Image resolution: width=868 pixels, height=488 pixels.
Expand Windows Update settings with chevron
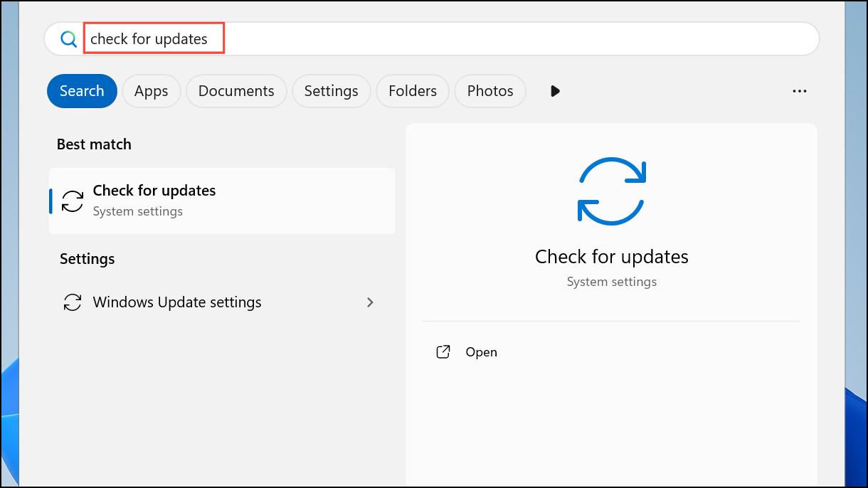370,302
